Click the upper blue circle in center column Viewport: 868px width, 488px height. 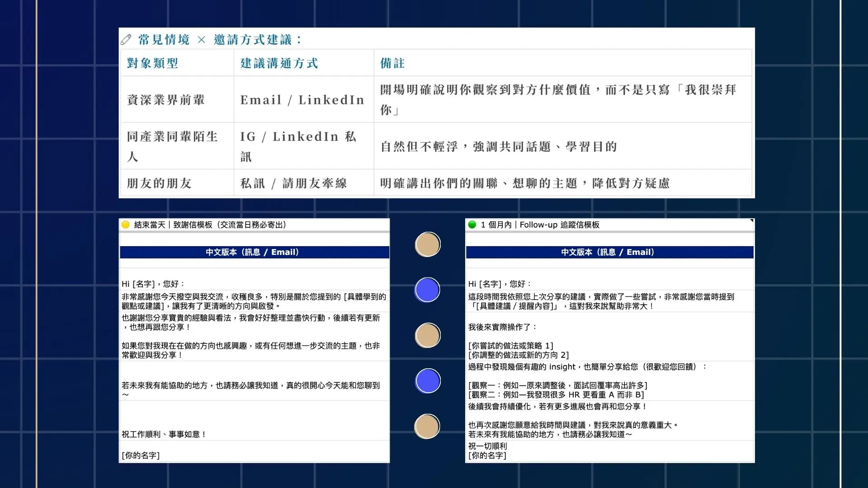427,290
